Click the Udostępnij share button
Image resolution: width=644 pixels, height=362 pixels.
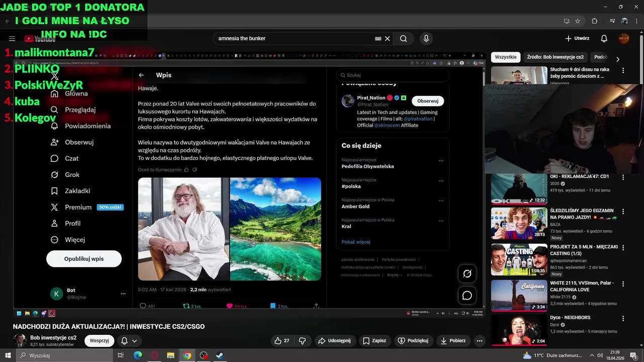[x=334, y=340]
